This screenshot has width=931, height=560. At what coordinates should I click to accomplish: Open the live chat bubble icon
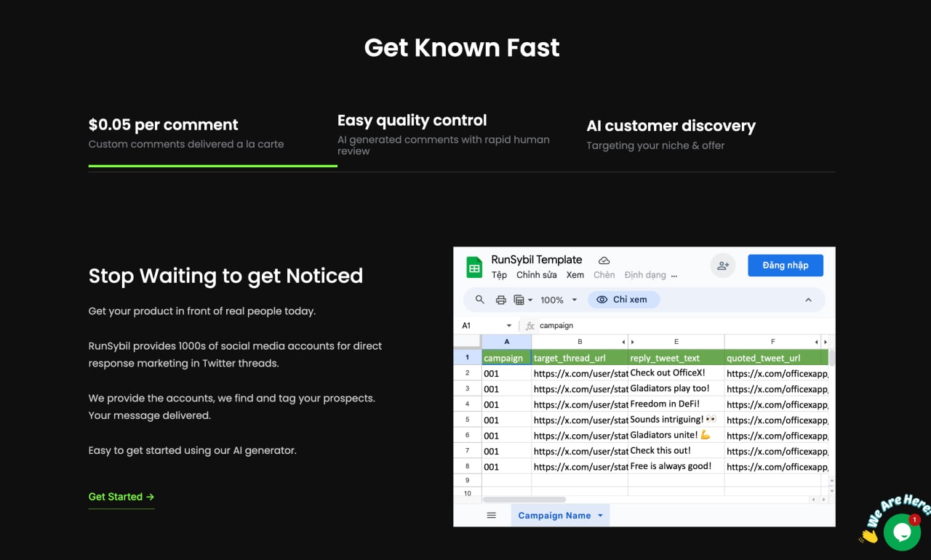[x=902, y=532]
